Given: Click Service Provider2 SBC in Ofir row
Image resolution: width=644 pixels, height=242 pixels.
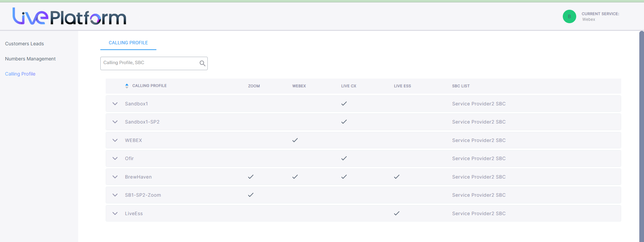Looking at the screenshot, I should tap(479, 158).
